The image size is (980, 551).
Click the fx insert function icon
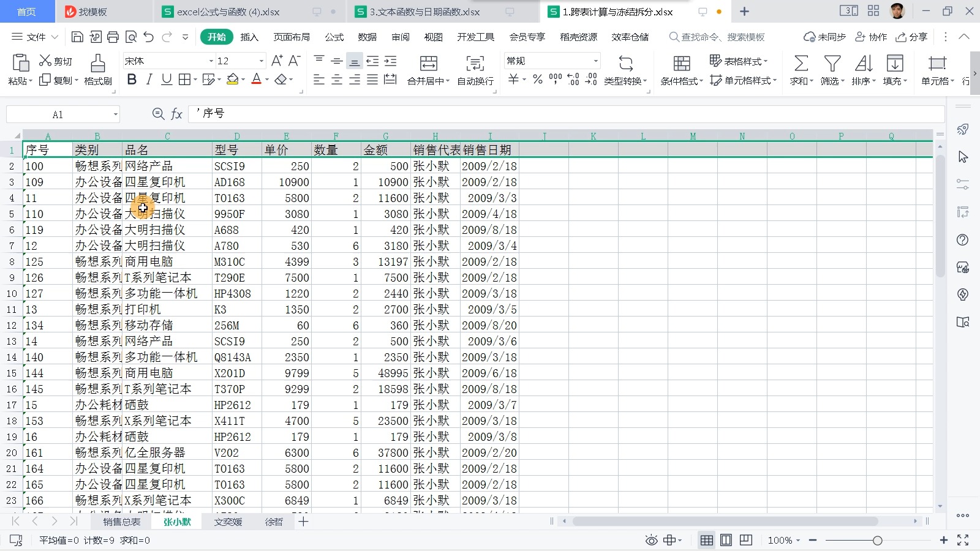pyautogui.click(x=176, y=114)
